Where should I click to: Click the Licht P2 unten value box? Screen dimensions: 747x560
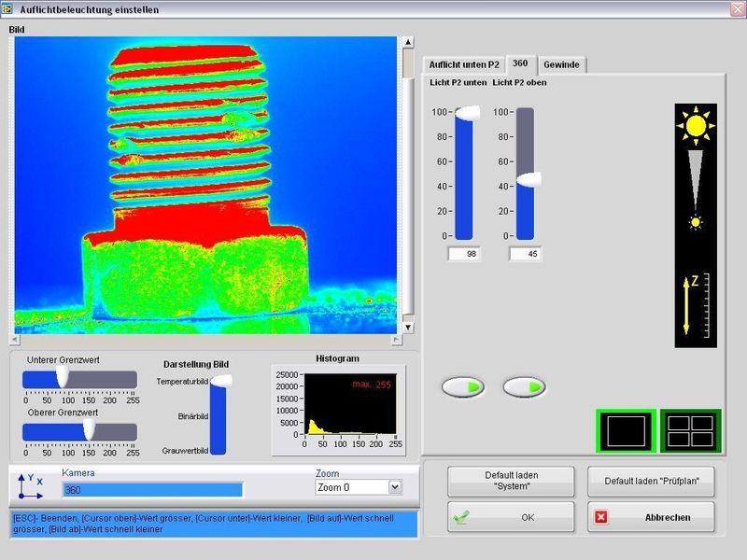pyautogui.click(x=464, y=254)
